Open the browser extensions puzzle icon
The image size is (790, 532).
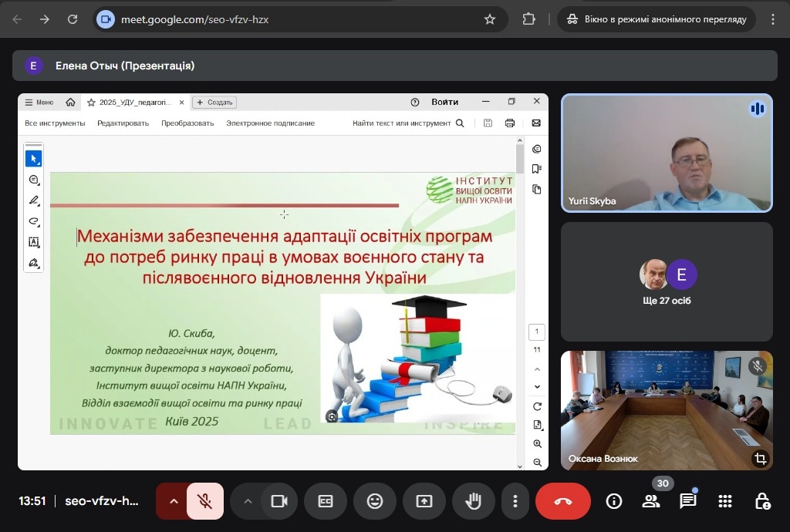click(528, 19)
